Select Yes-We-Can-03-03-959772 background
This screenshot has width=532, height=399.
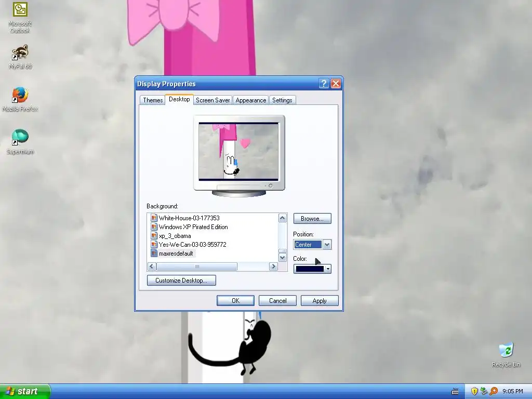(192, 244)
